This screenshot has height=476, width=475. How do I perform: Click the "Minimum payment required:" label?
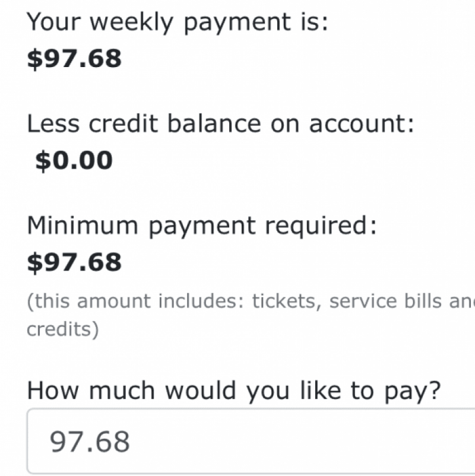coord(202,225)
